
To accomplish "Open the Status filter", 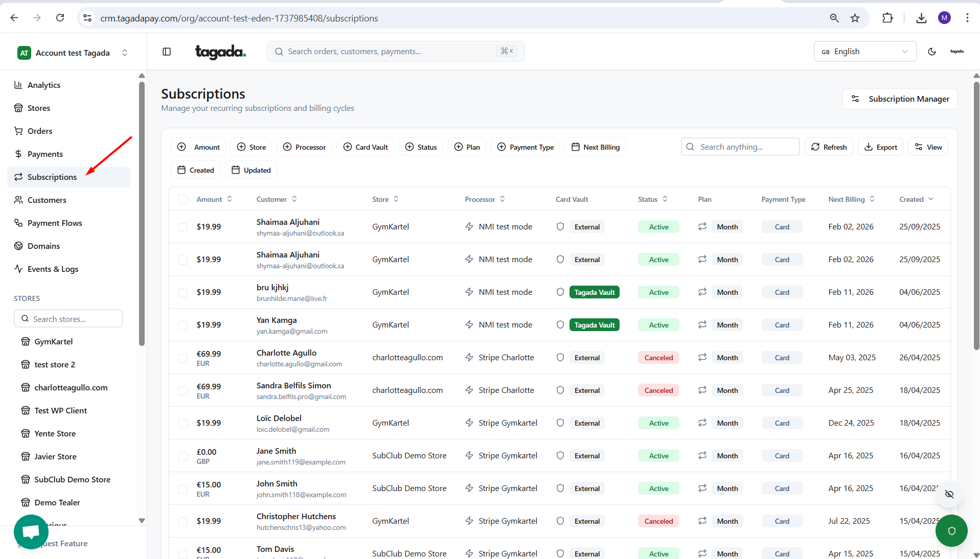I will (421, 147).
